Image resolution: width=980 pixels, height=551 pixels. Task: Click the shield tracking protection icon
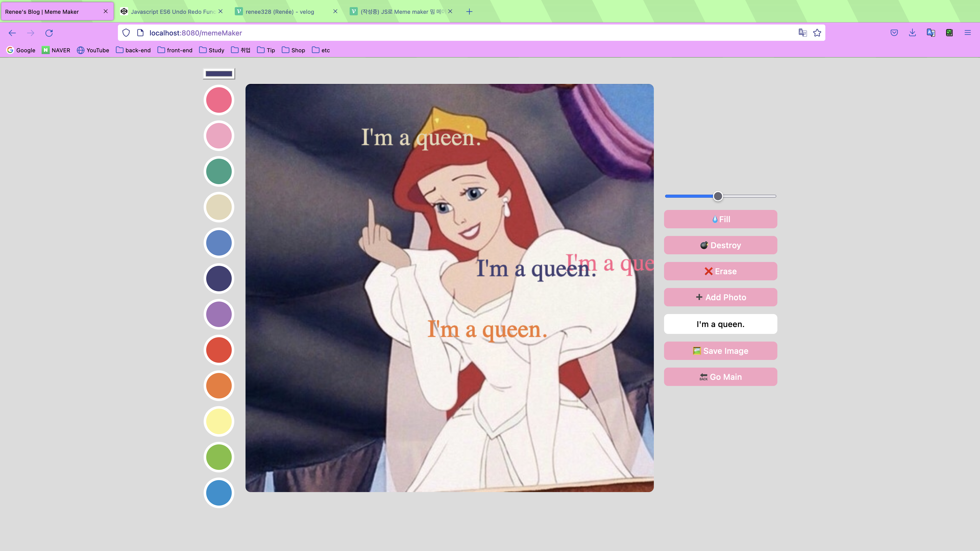tap(126, 33)
